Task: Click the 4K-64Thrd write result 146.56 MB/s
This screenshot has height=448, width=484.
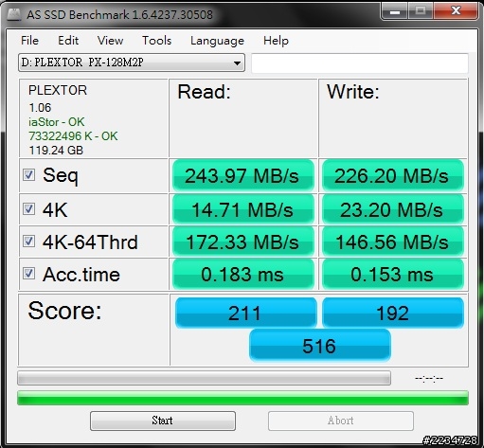Action: [x=392, y=242]
